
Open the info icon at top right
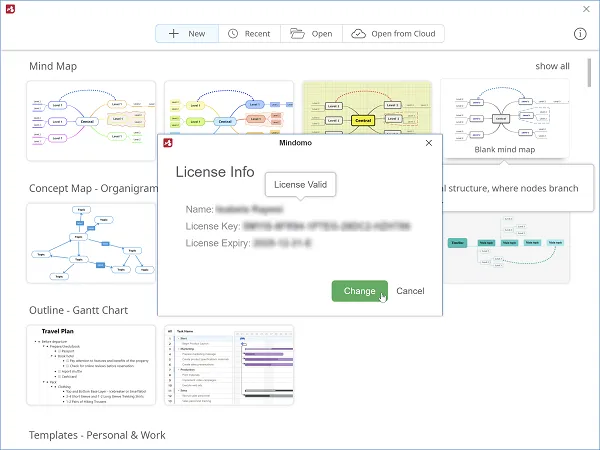click(x=580, y=34)
